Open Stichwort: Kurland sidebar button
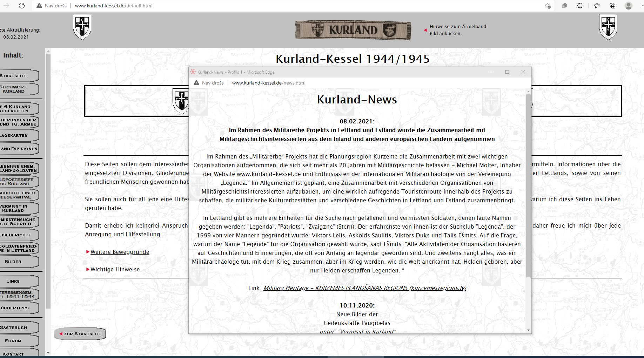The height and width of the screenshot is (358, 644). pos(19,89)
